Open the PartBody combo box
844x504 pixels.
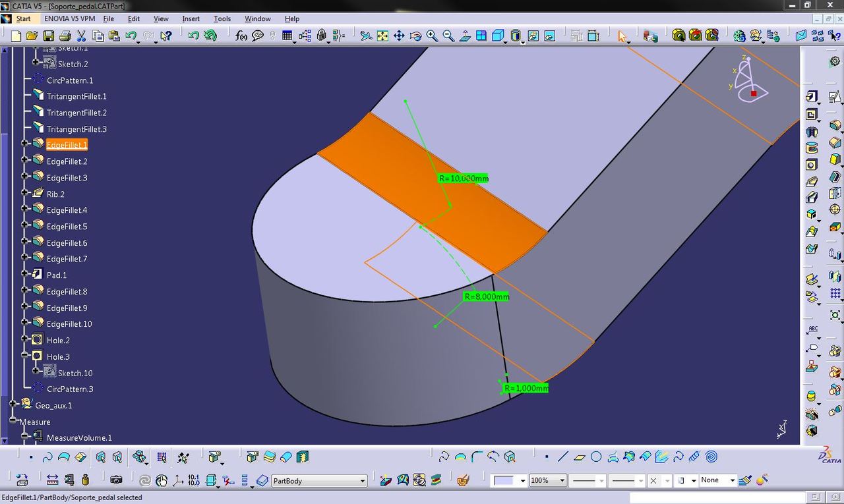pos(319,481)
